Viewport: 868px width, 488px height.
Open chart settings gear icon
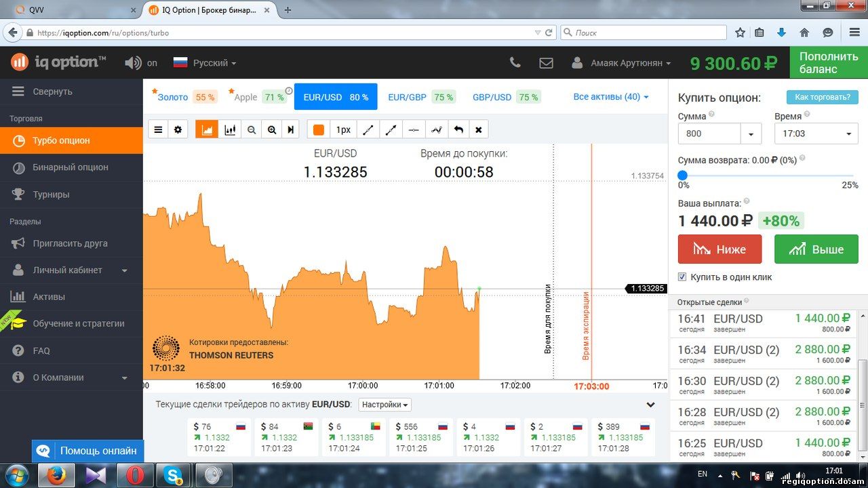point(178,129)
